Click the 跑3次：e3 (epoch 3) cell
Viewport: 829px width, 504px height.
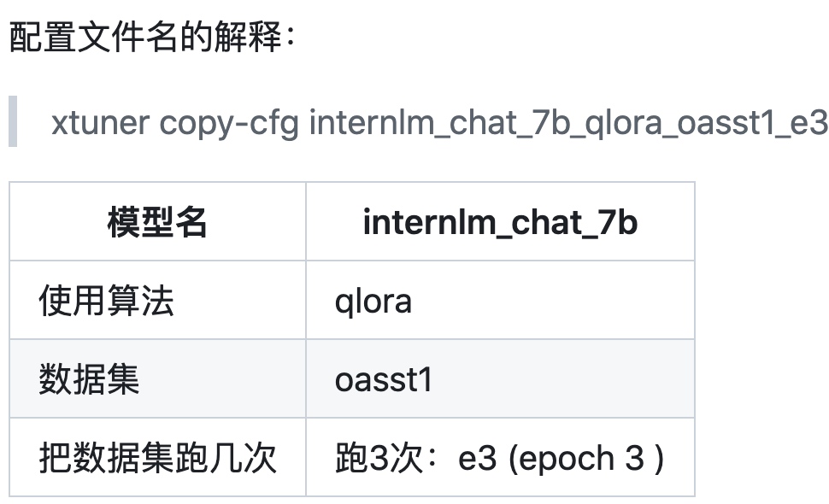500,458
